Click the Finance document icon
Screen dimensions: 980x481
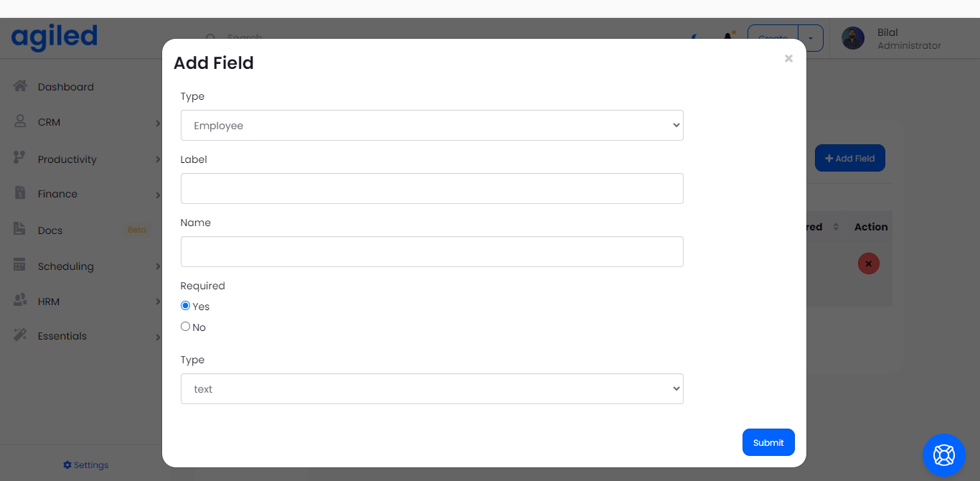pos(20,193)
